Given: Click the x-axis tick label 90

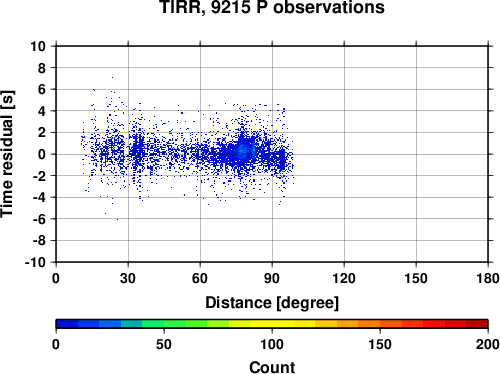Looking at the screenshot, I should 272,278.
